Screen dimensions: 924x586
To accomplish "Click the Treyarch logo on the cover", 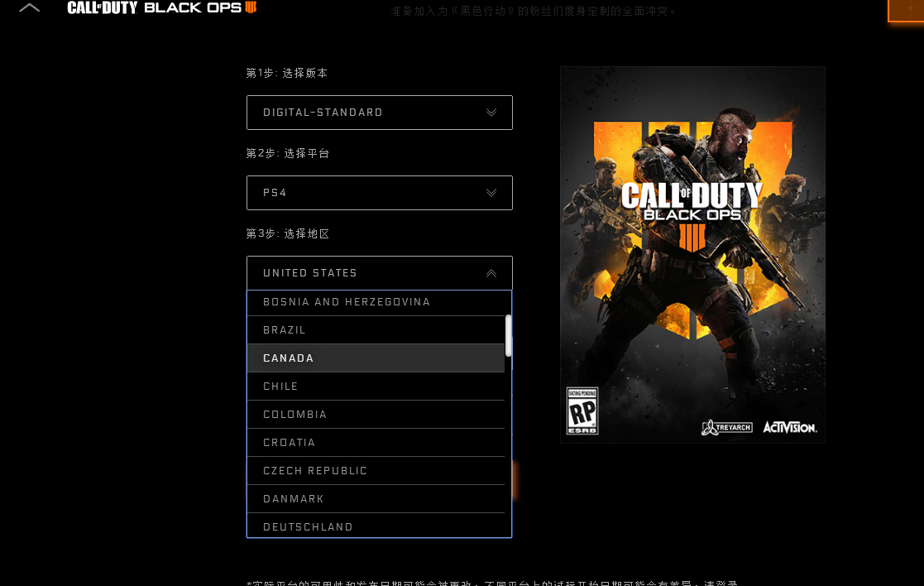I will point(726,427).
